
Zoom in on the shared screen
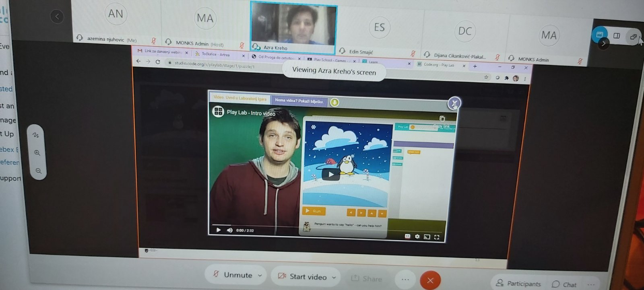pyautogui.click(x=37, y=153)
